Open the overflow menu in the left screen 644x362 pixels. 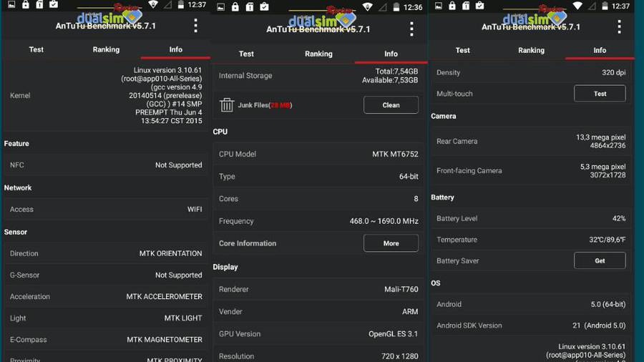195,26
